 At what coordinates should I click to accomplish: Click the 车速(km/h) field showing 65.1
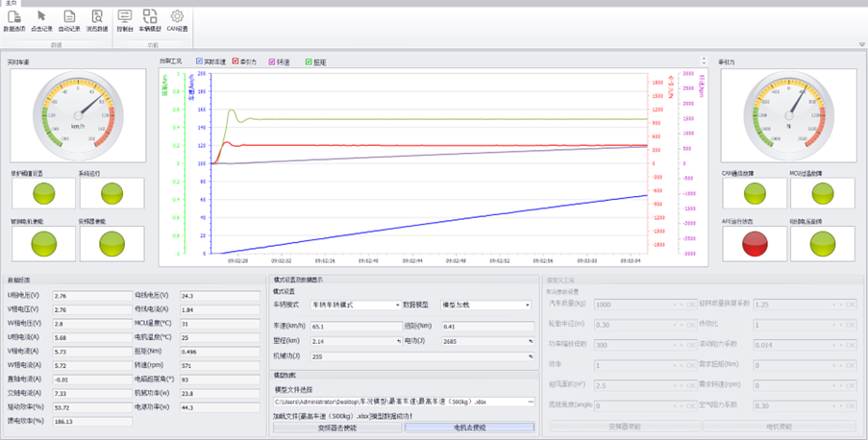(x=356, y=327)
